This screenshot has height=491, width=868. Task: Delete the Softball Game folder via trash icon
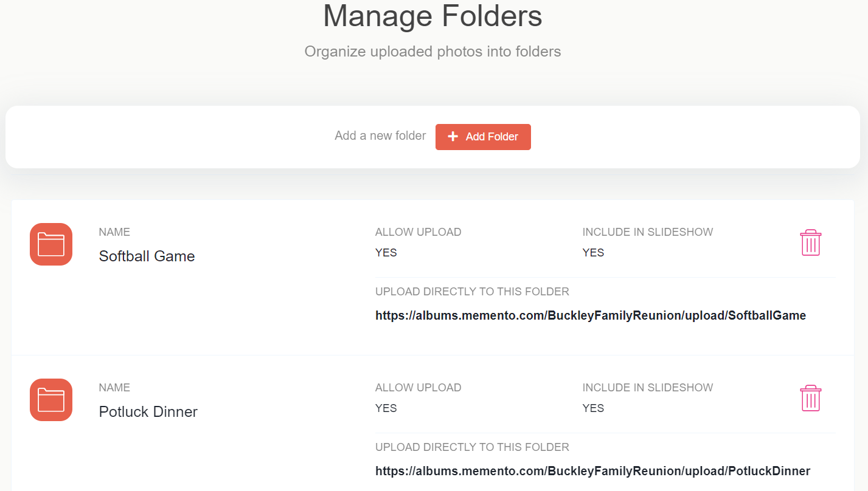810,242
